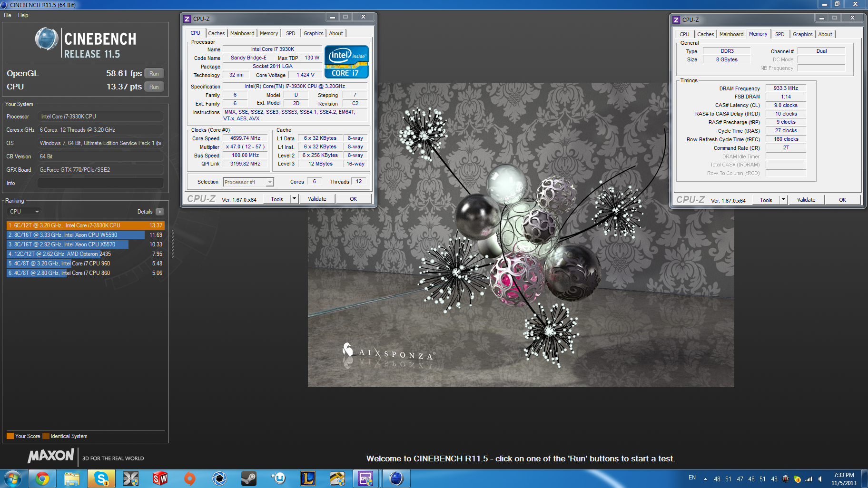
Task: Select the Xeon X5570 ranking row
Action: 85,244
